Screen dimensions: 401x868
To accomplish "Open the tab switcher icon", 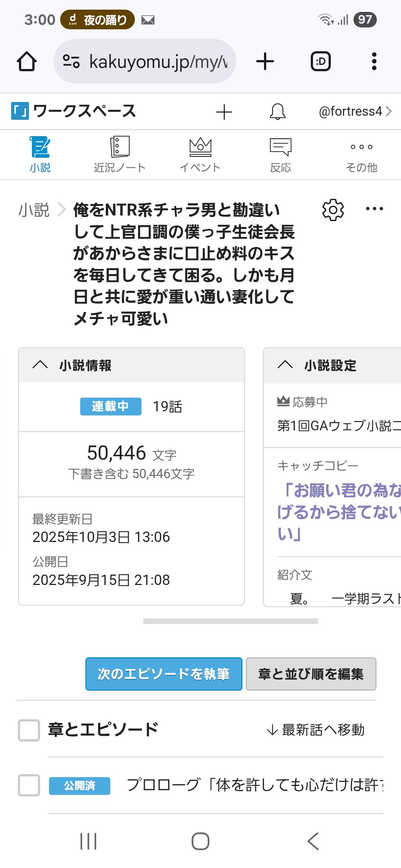I will pyautogui.click(x=320, y=61).
